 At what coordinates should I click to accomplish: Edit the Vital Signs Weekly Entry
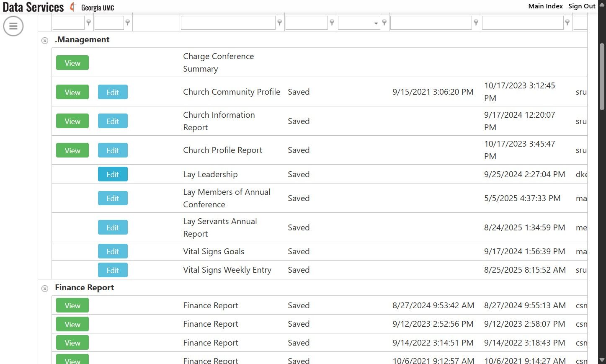click(x=113, y=270)
